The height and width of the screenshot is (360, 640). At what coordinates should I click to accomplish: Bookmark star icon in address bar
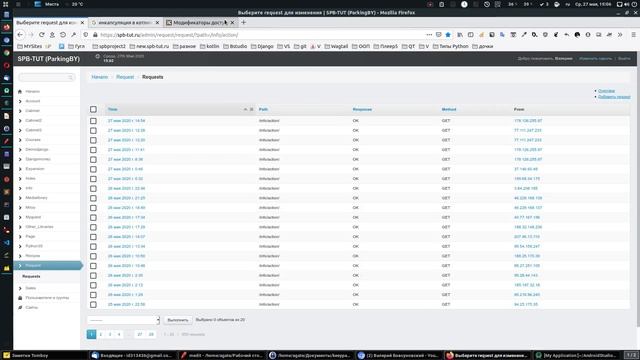pos(448,35)
